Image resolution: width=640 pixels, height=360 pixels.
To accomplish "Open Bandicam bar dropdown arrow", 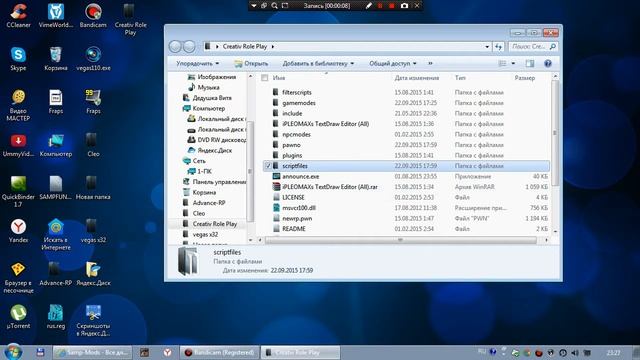I will (253, 6).
